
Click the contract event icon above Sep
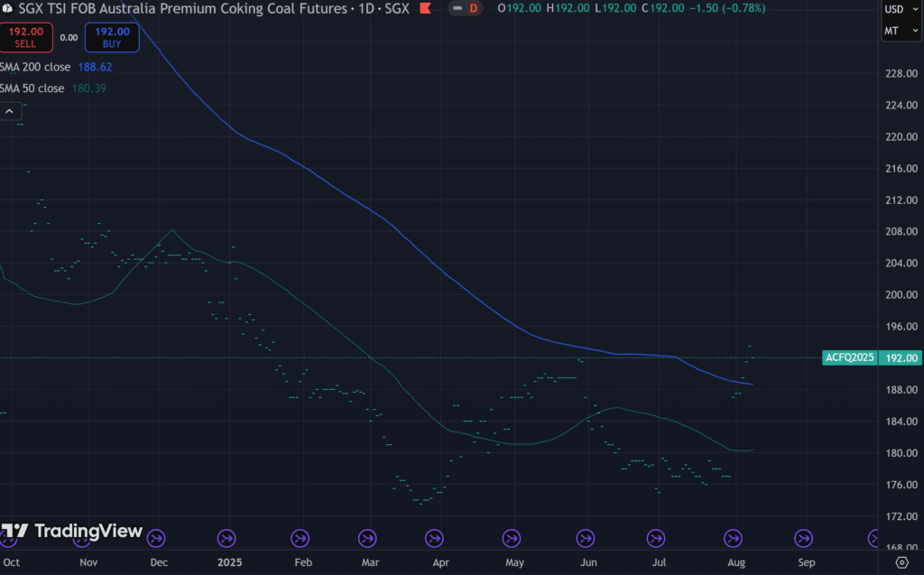click(802, 539)
